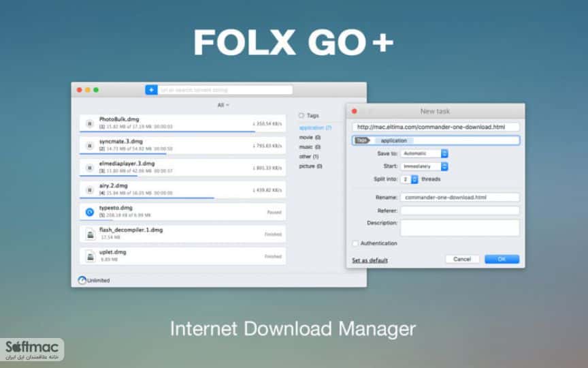Select the elmediaplayer.3.dmg file name

point(127,164)
